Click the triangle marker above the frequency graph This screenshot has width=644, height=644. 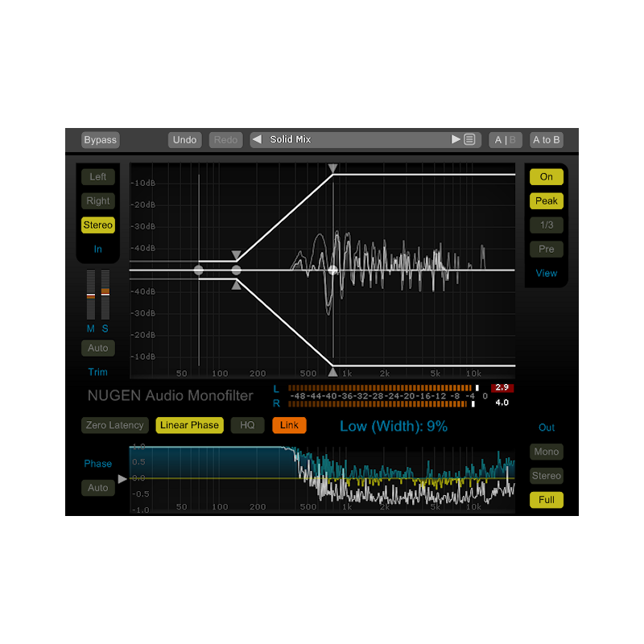click(x=332, y=169)
